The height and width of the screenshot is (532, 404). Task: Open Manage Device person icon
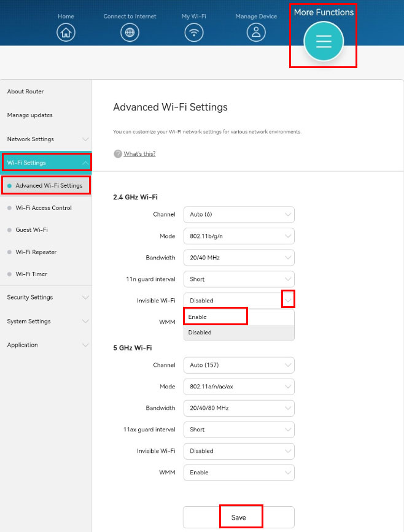click(256, 33)
